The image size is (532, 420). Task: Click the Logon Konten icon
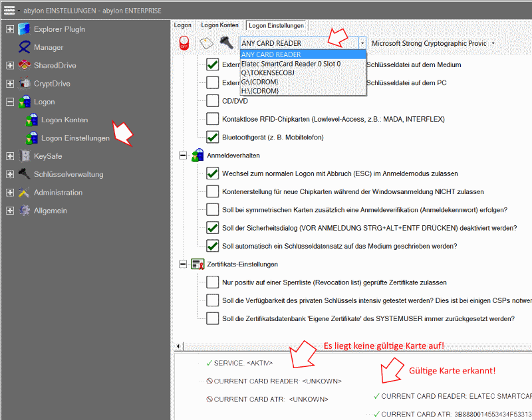[31, 120]
